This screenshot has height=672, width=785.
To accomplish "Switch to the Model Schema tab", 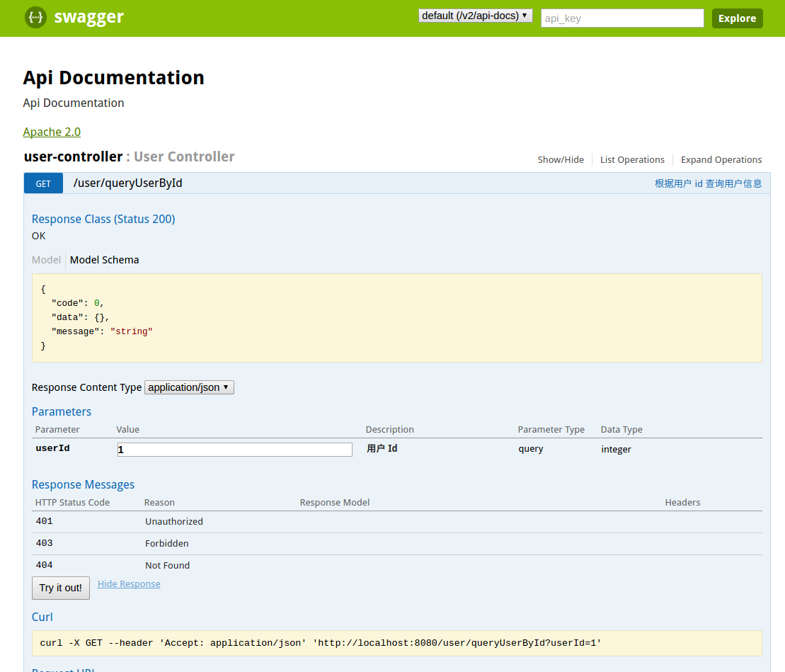I will pos(104,260).
